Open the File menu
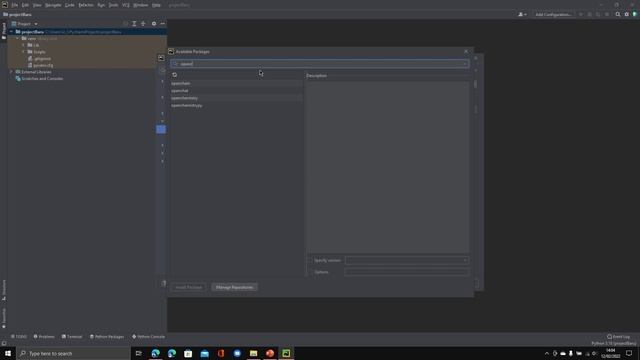640x360 pixels. tap(15, 5)
